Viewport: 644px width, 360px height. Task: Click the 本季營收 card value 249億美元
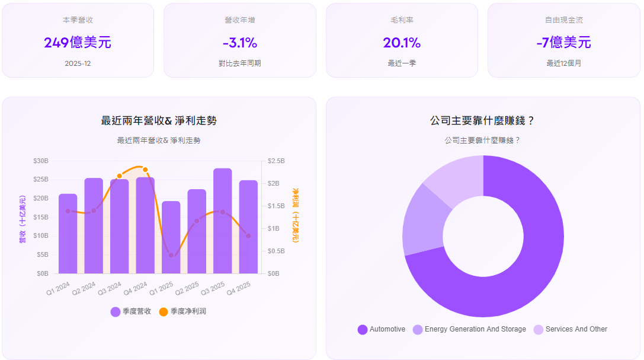tap(78, 42)
